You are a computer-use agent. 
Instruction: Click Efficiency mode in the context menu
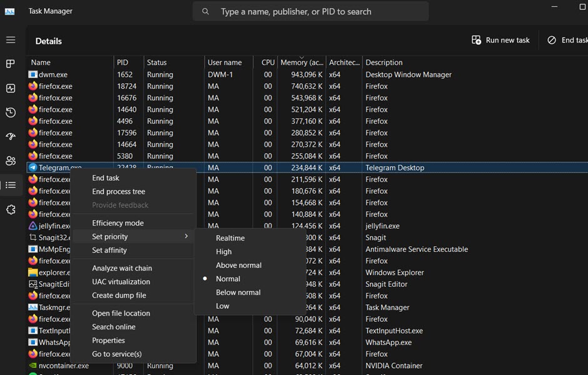(x=118, y=222)
